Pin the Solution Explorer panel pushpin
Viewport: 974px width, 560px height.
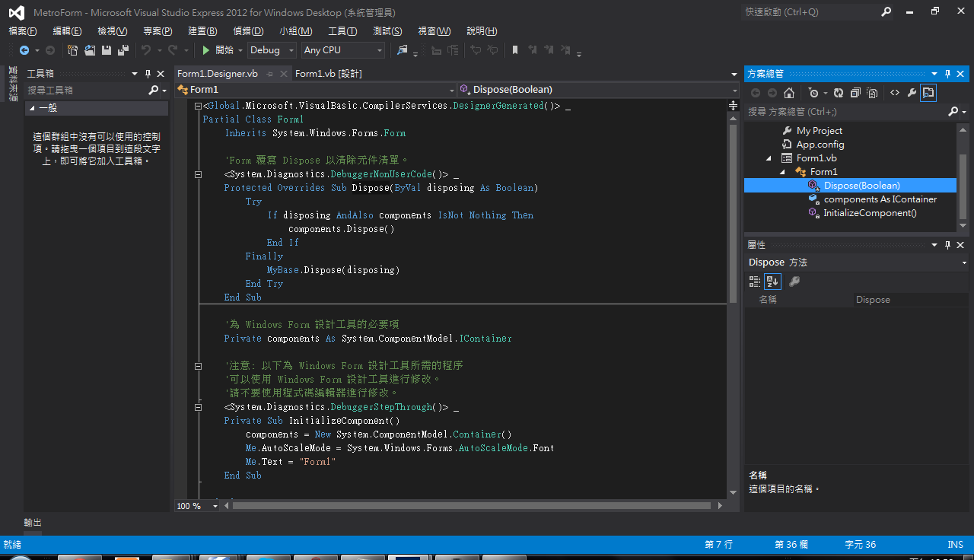coord(948,74)
